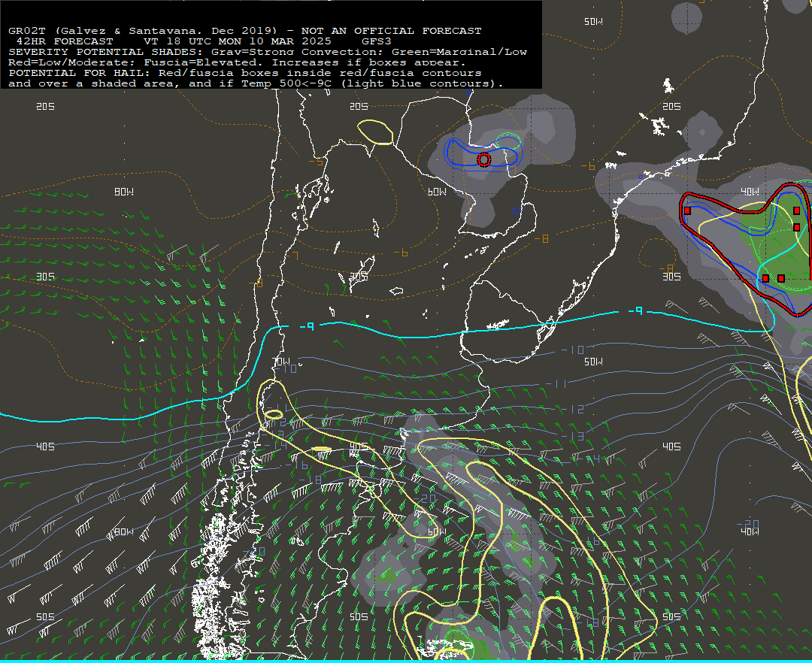Select the '42HR FORECAST' label
The height and width of the screenshot is (663, 812).
pyautogui.click(x=65, y=41)
